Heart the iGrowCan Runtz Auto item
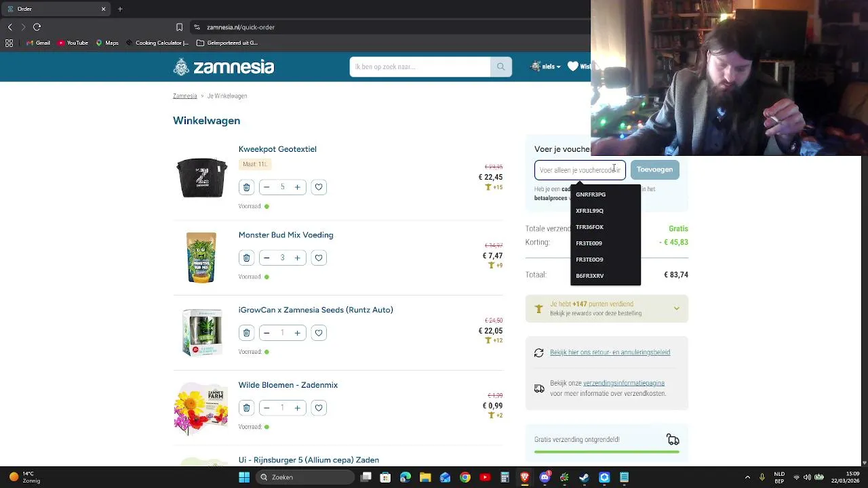The height and width of the screenshot is (488, 868). (x=319, y=333)
